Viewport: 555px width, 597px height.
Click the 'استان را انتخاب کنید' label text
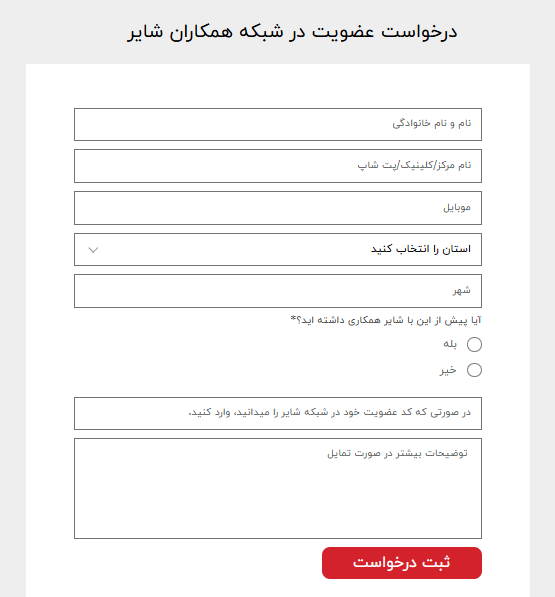coord(421,249)
